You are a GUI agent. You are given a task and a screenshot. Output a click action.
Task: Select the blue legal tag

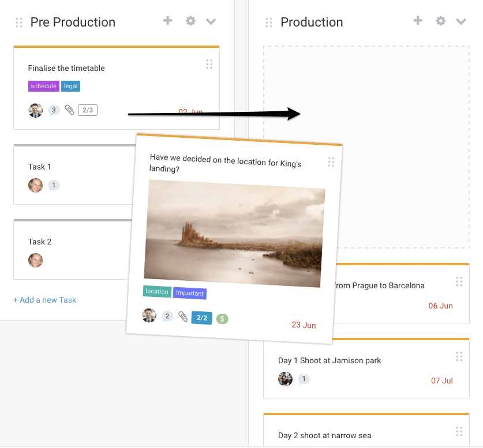point(71,86)
